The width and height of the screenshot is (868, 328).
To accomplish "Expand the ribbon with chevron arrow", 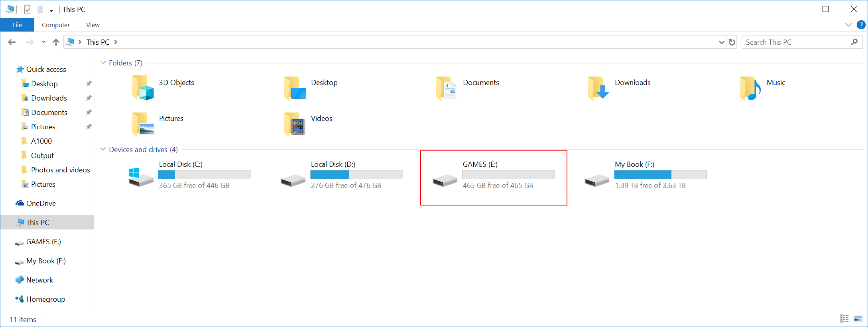I will [x=848, y=25].
